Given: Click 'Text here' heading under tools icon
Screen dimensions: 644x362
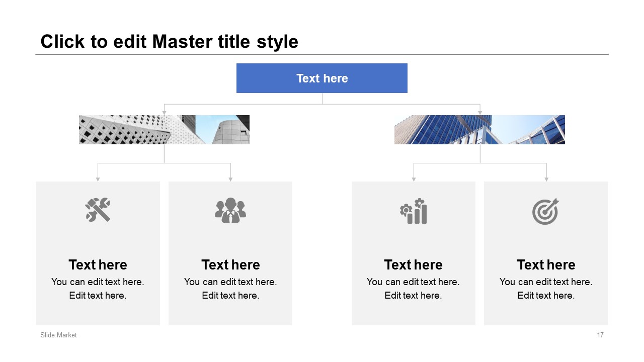Looking at the screenshot, I should (98, 264).
